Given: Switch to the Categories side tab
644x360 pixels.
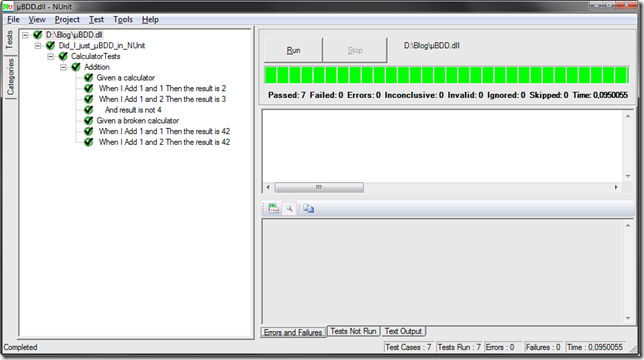Looking at the screenshot, I should point(10,77).
